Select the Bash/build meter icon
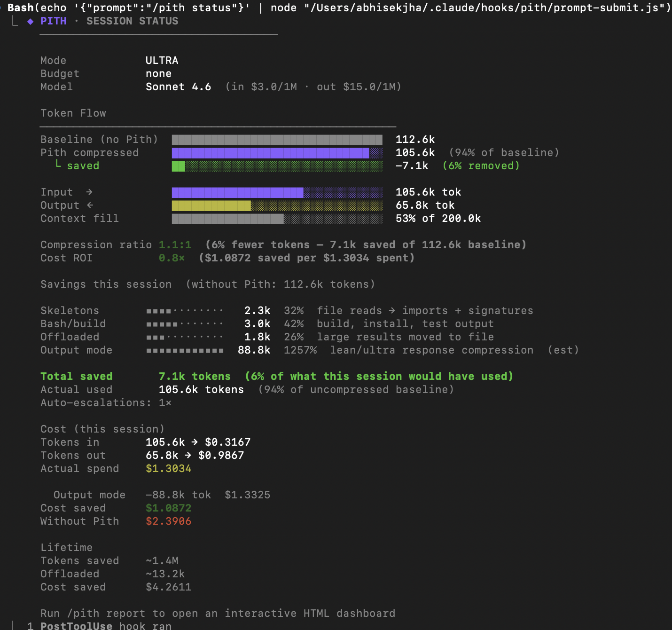The image size is (672, 630). point(183,323)
